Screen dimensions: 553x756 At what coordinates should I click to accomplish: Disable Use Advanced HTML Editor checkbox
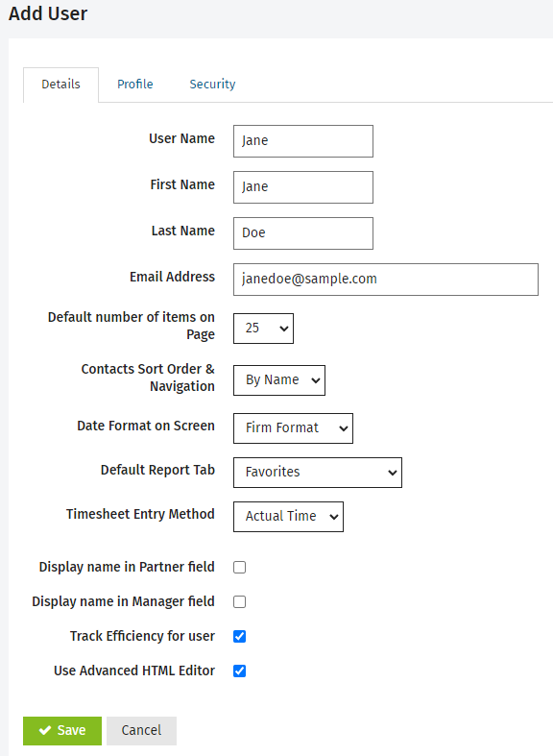(x=239, y=671)
